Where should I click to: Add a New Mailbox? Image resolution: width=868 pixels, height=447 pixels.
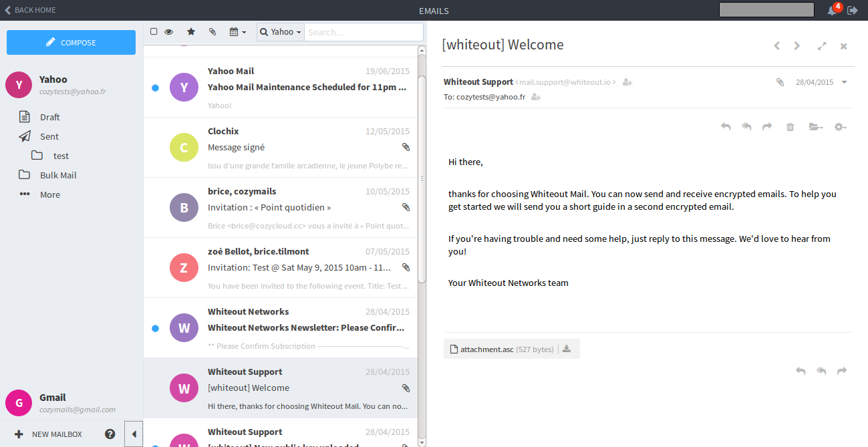click(x=48, y=434)
